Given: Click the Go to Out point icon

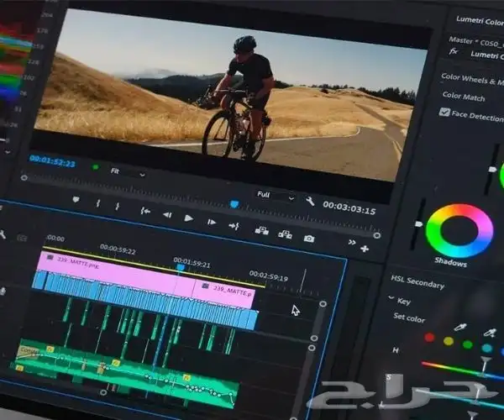Looking at the screenshot, I should point(234,225).
